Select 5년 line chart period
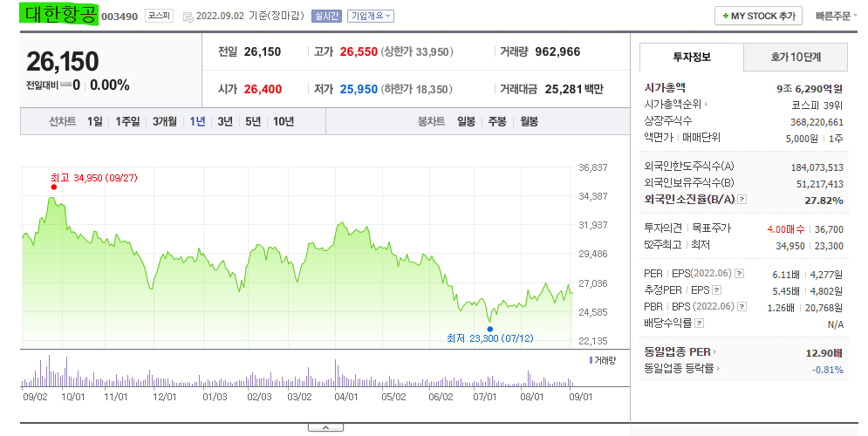 pos(253,121)
